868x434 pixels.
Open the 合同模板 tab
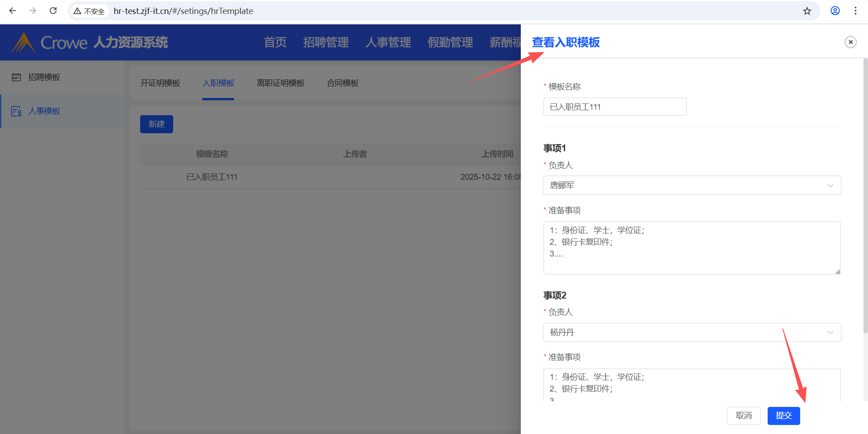click(343, 83)
